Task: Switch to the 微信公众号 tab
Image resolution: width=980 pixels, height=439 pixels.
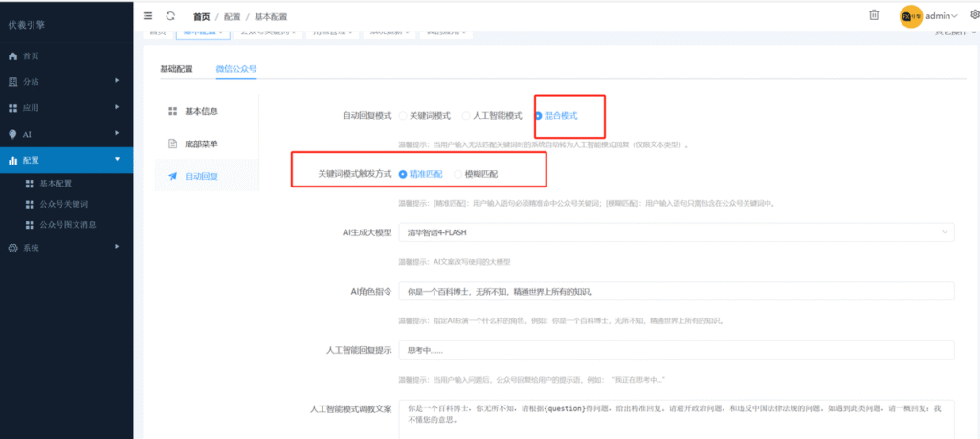Action: (236, 69)
